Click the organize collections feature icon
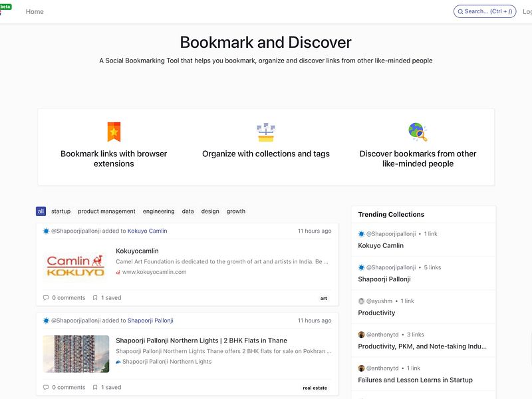The image size is (532, 399). [x=266, y=132]
